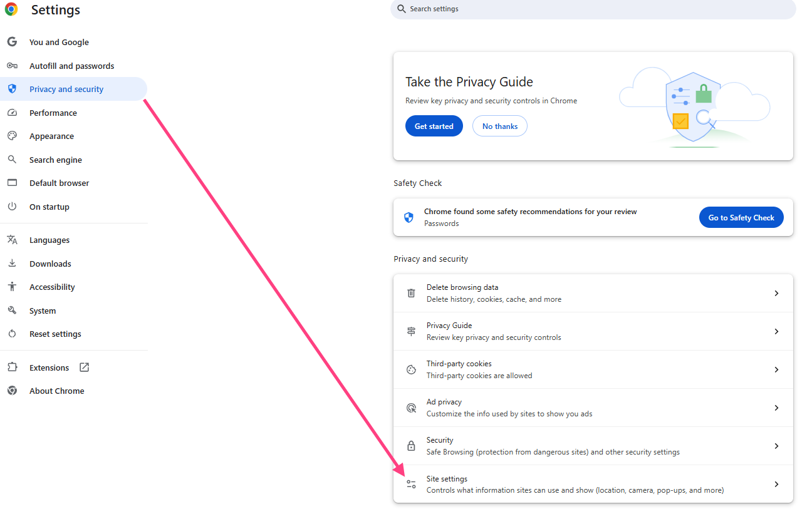Click the external link icon next to Extensions
The width and height of the screenshot is (812, 509).
[84, 368]
